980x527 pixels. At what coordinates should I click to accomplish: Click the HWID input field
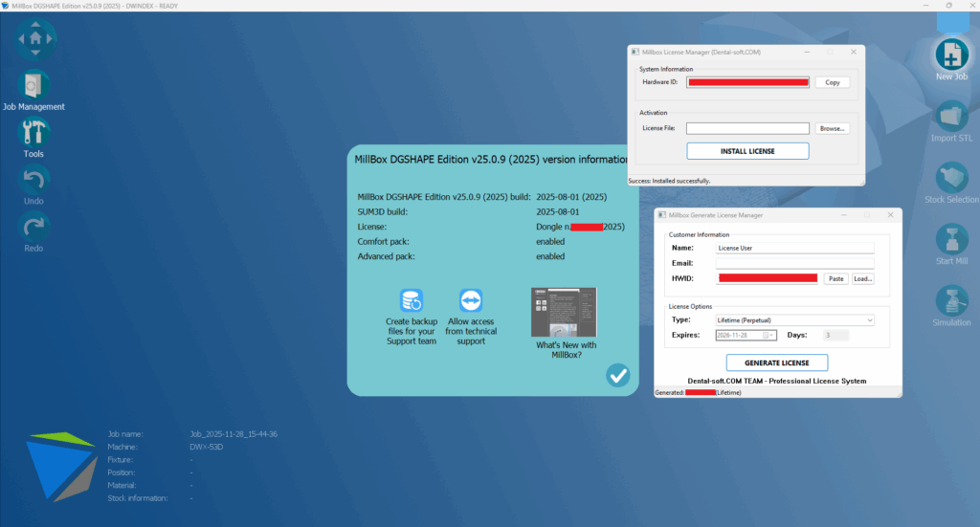click(x=768, y=278)
